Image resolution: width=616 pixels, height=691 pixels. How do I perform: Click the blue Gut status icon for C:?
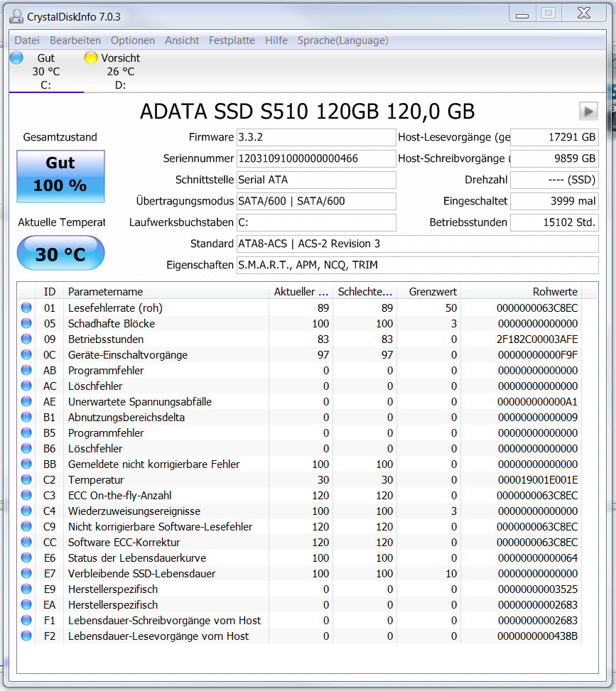click(17, 58)
